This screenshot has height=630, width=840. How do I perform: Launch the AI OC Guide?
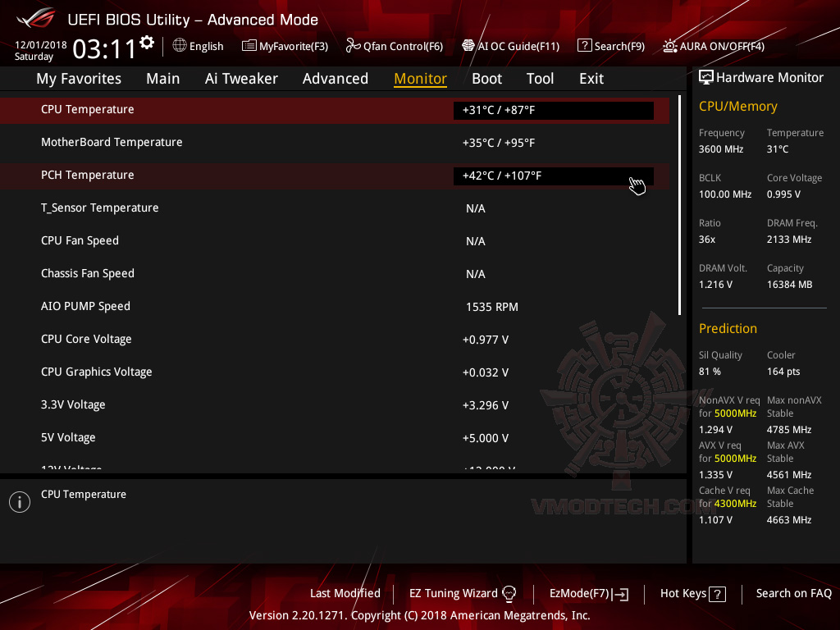coord(510,46)
